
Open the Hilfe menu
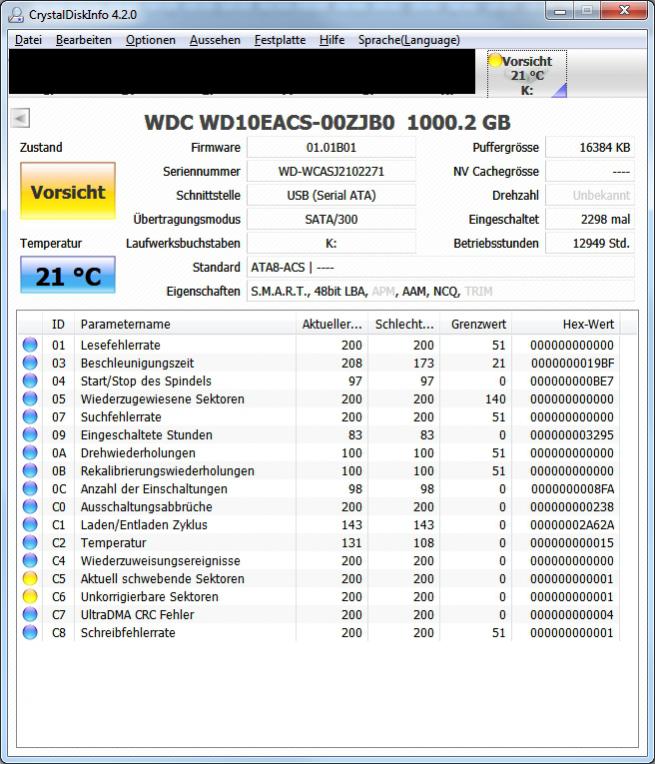pos(332,40)
